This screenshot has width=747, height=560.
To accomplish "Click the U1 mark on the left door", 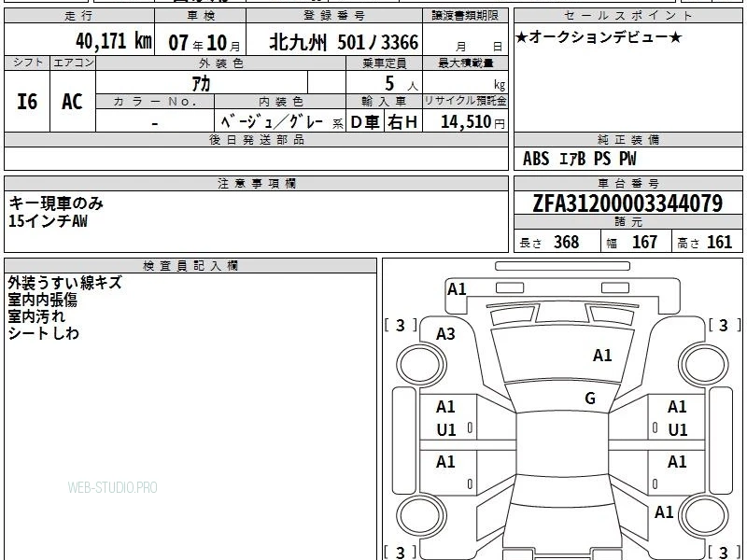I will [446, 430].
